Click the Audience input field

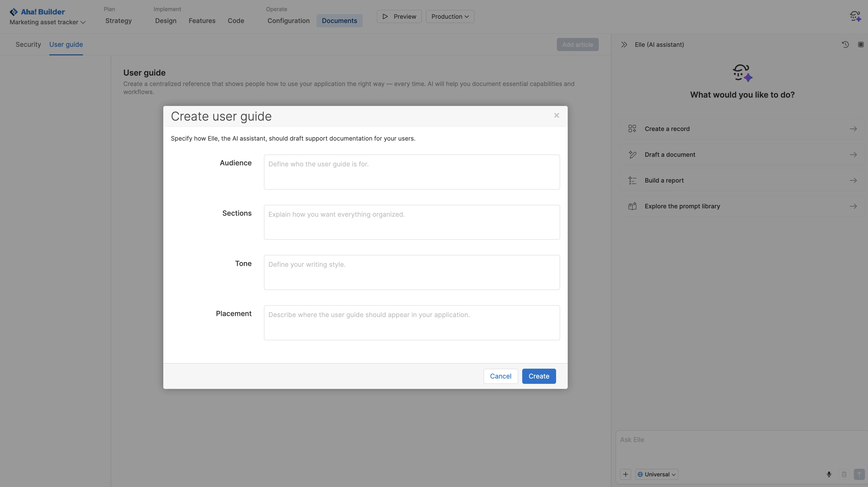pyautogui.click(x=412, y=172)
